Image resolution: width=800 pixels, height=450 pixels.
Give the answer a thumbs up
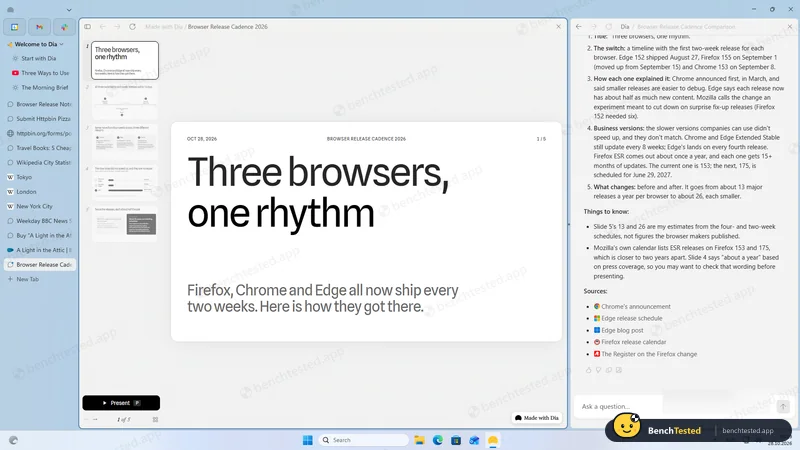pyautogui.click(x=588, y=370)
